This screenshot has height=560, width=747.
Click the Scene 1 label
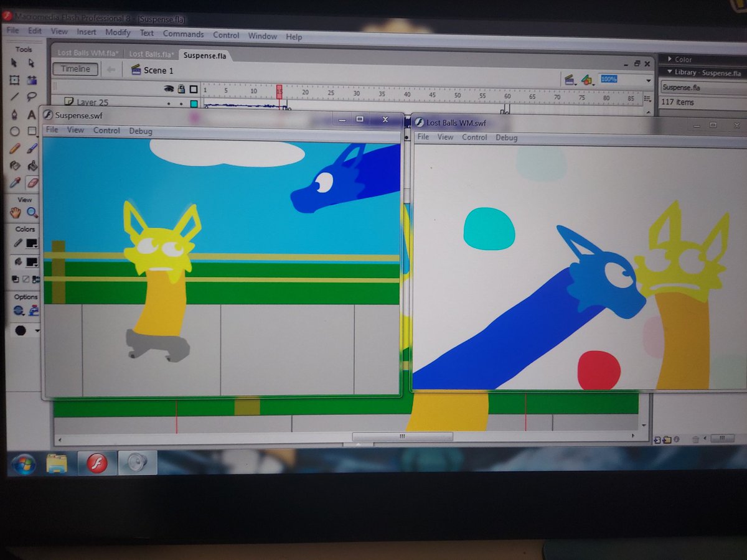tap(159, 71)
